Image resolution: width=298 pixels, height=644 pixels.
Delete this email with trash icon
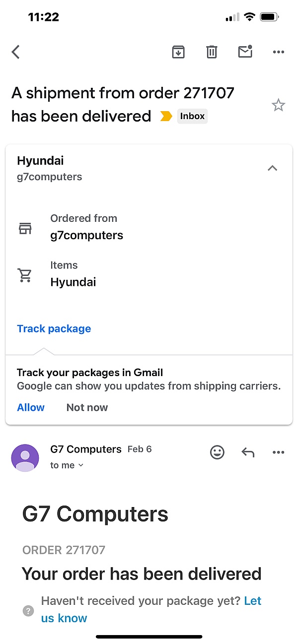212,52
